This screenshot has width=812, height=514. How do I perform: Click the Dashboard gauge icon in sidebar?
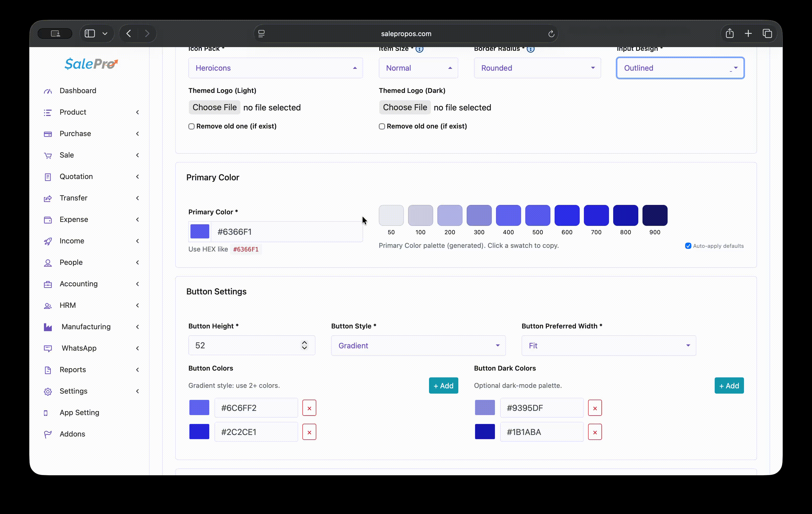point(48,91)
